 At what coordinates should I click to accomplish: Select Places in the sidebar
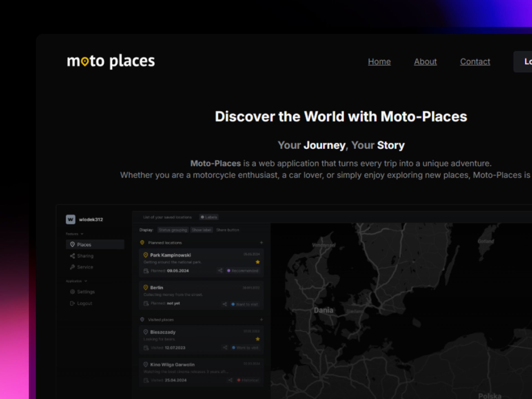[95, 245]
